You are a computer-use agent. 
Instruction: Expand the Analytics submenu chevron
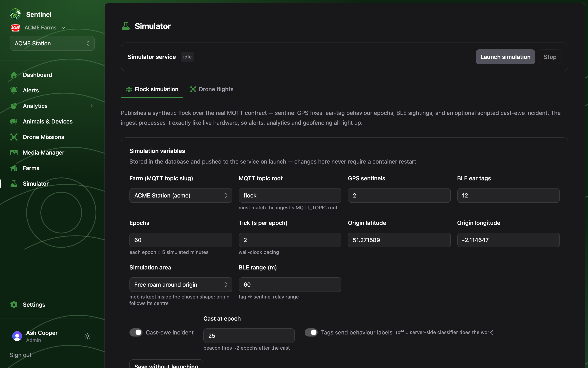92,106
